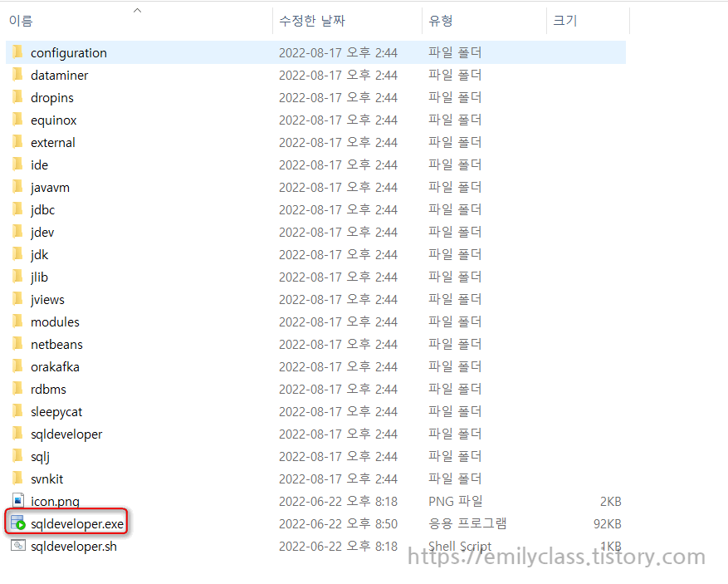Click the sleepycat folder icon

[x=17, y=411]
